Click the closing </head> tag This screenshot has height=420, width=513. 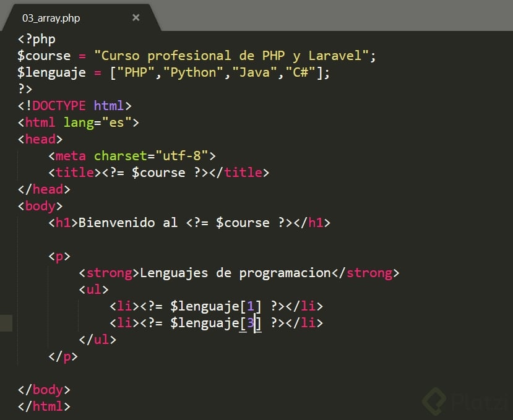pyautogui.click(x=44, y=189)
